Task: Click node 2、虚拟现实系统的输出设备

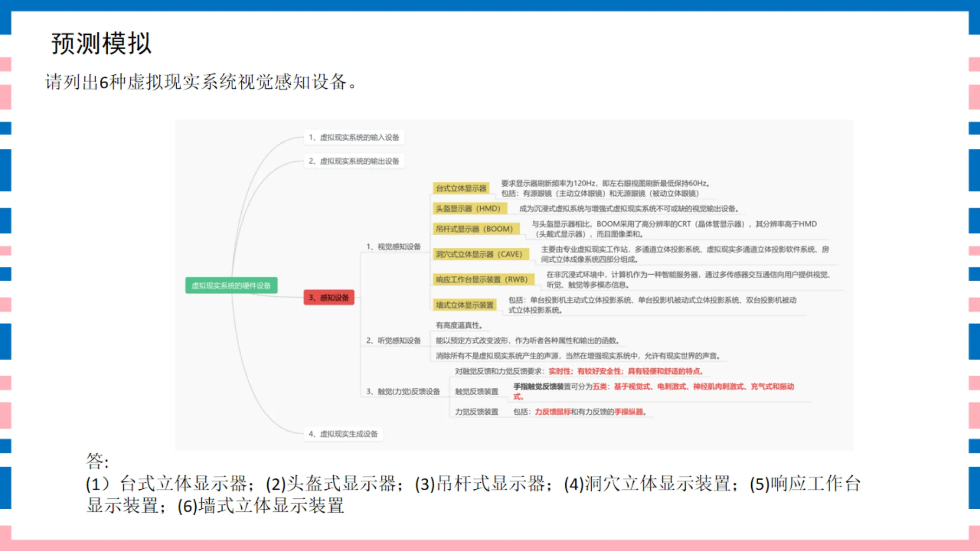Action: [354, 161]
